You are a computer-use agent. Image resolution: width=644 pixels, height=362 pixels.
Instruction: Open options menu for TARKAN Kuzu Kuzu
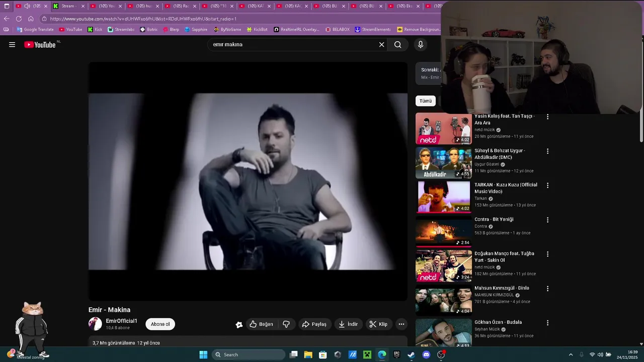tap(547, 186)
